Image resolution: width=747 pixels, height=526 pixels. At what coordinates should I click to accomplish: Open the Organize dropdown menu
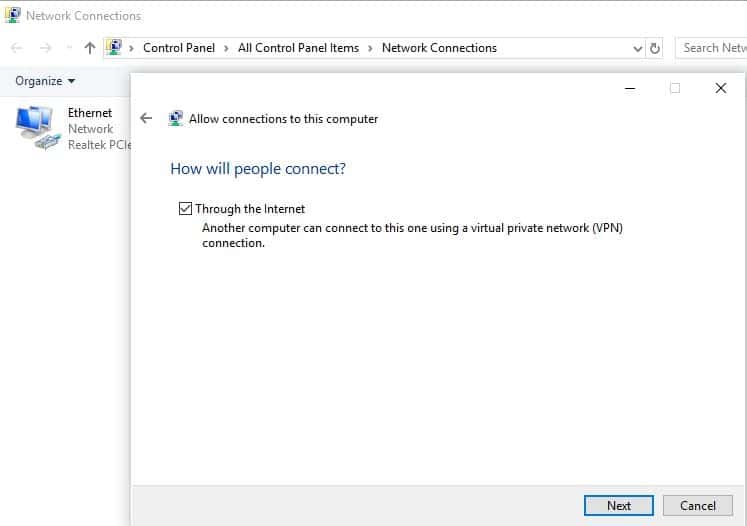(45, 81)
